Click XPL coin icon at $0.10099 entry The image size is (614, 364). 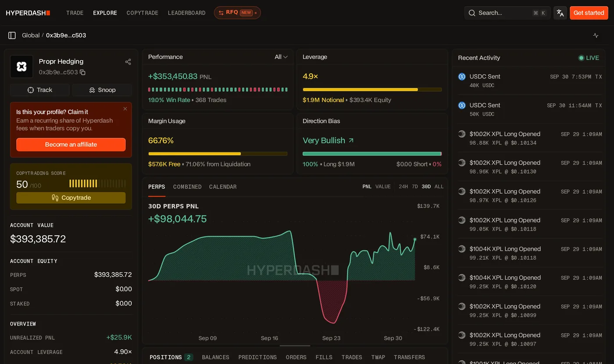point(462,307)
